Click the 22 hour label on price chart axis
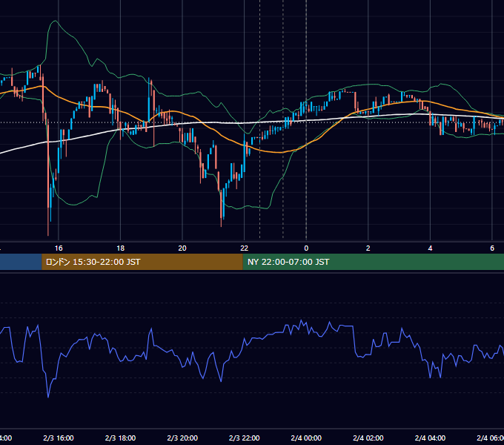 (x=245, y=248)
